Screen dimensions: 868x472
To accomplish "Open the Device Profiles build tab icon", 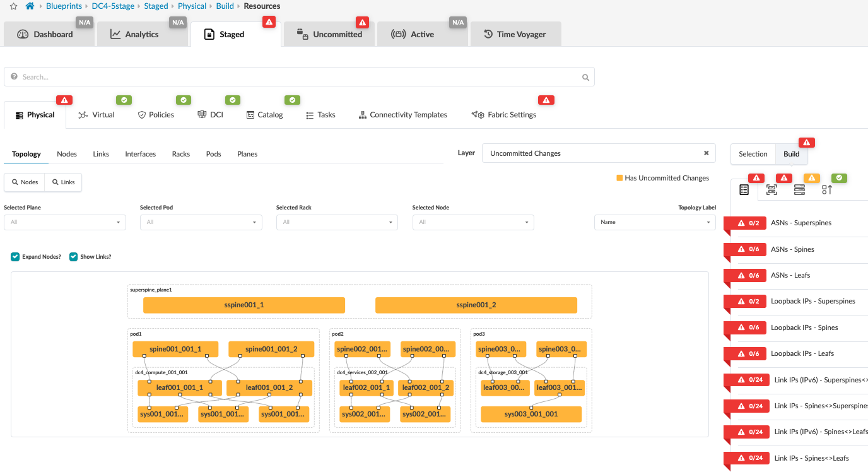I will point(771,189).
